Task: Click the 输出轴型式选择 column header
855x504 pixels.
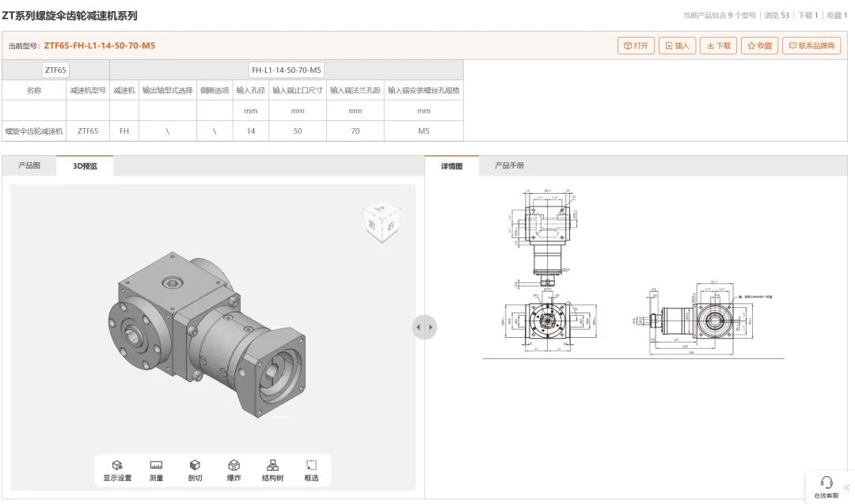Action: pyautogui.click(x=167, y=90)
